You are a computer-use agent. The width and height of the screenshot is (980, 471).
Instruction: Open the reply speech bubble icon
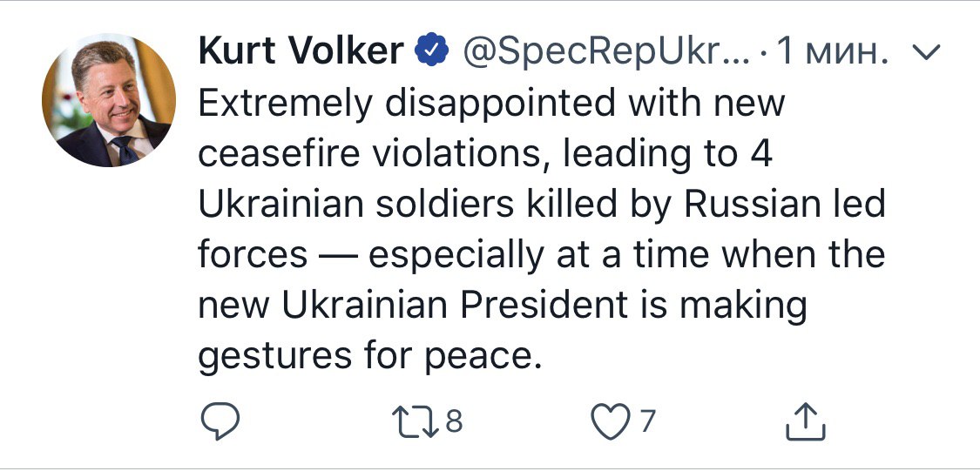tap(220, 422)
